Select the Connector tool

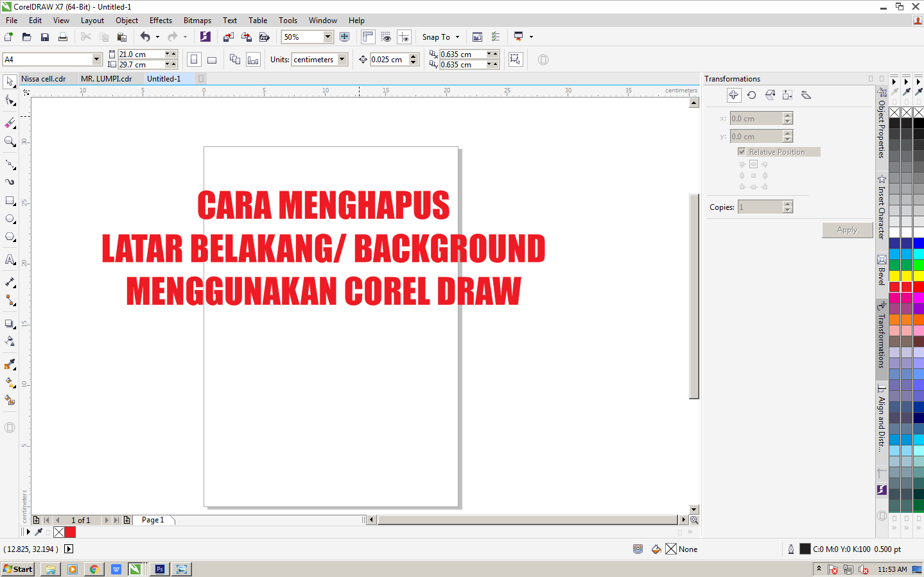(x=10, y=300)
